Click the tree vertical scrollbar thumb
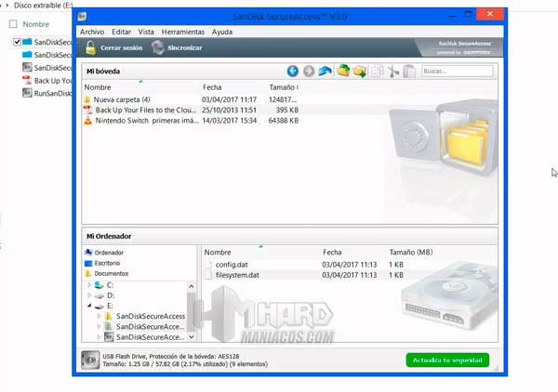The image size is (558, 392). click(191, 310)
